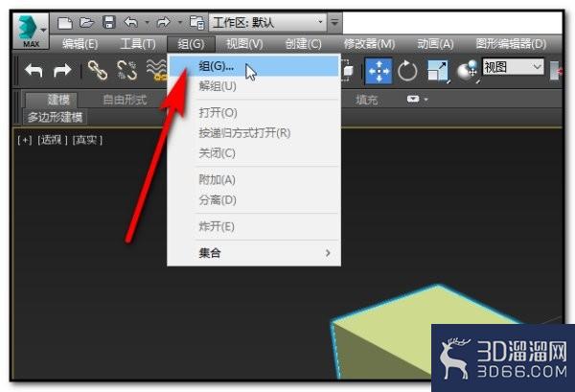575x392 pixels.
Task: Open the 创建(C) menu
Action: click(303, 44)
